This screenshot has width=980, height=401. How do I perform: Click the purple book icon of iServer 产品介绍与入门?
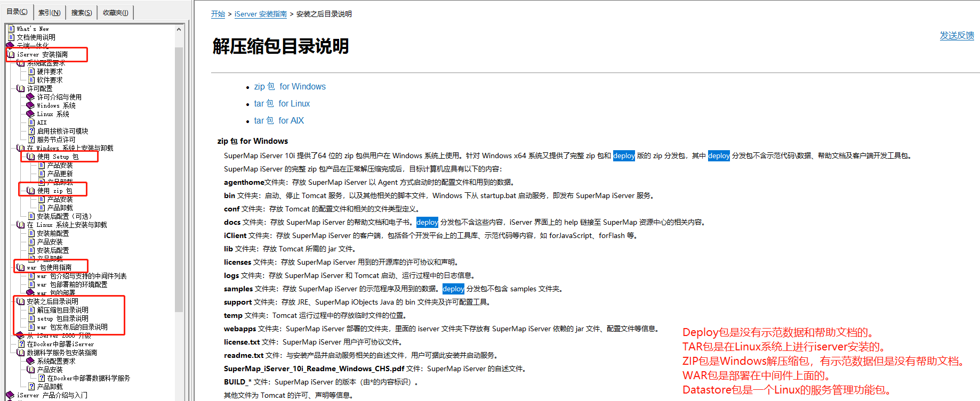tap(11, 395)
